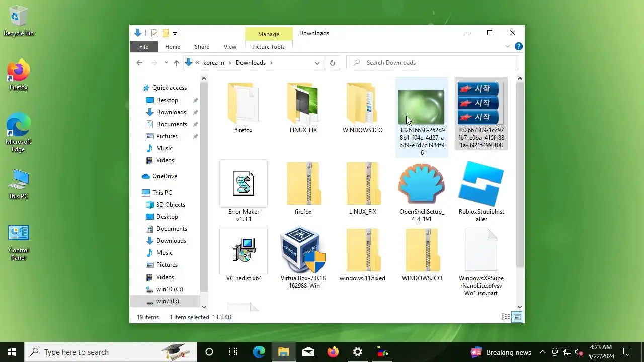644x362 pixels.
Task: Launch Microsoft Edge from the taskbar
Action: point(259,352)
